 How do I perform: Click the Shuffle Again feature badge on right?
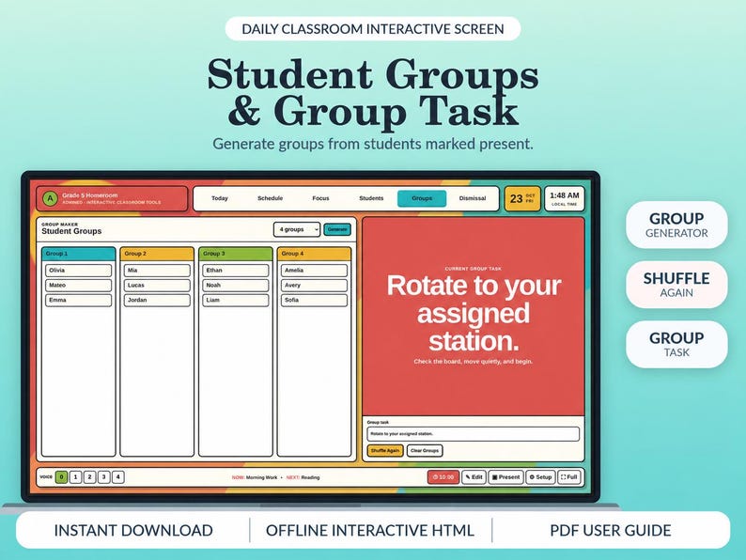[x=676, y=285]
